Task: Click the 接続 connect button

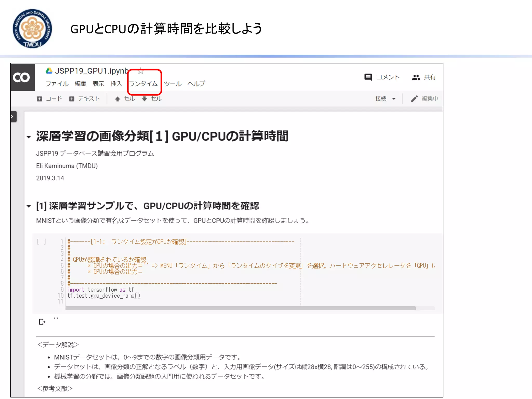Action: coord(381,99)
